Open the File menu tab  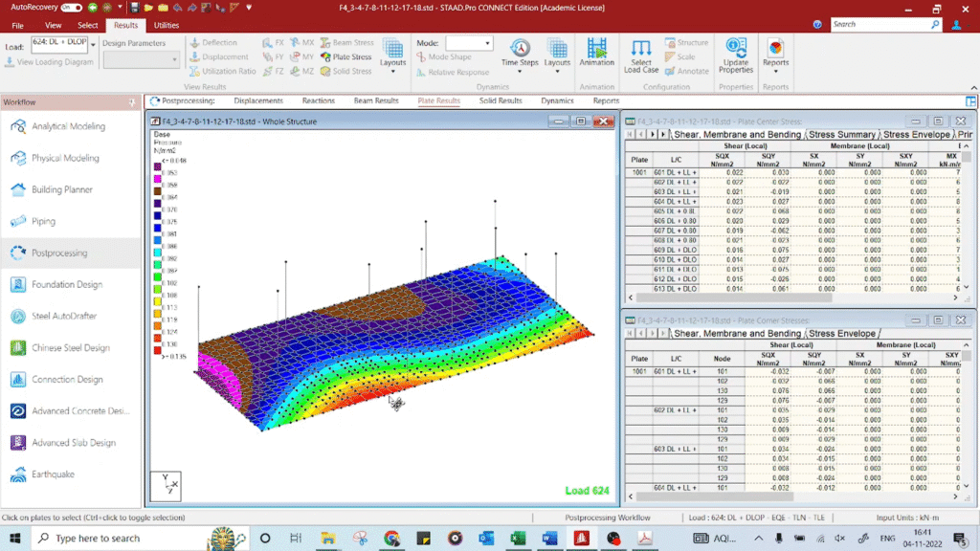pos(17,26)
